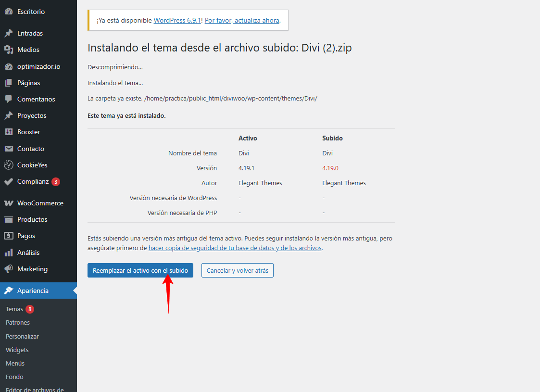
Task: Open the Páginas menu item
Action: coord(28,83)
